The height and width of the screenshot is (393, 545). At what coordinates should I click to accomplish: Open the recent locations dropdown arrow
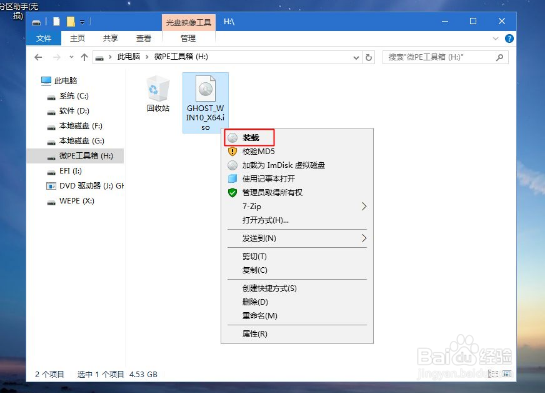click(x=71, y=57)
